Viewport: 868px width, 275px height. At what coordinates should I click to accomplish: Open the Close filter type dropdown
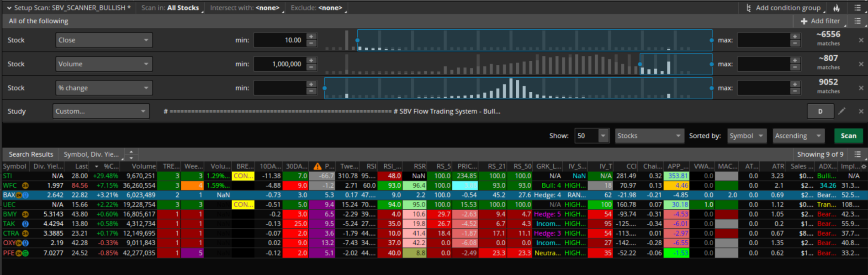coord(104,40)
